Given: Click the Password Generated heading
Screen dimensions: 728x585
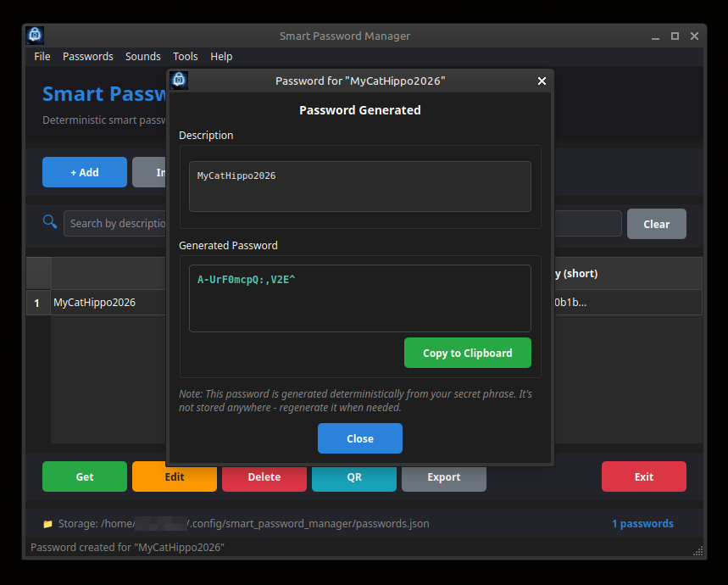Looking at the screenshot, I should tap(360, 110).
